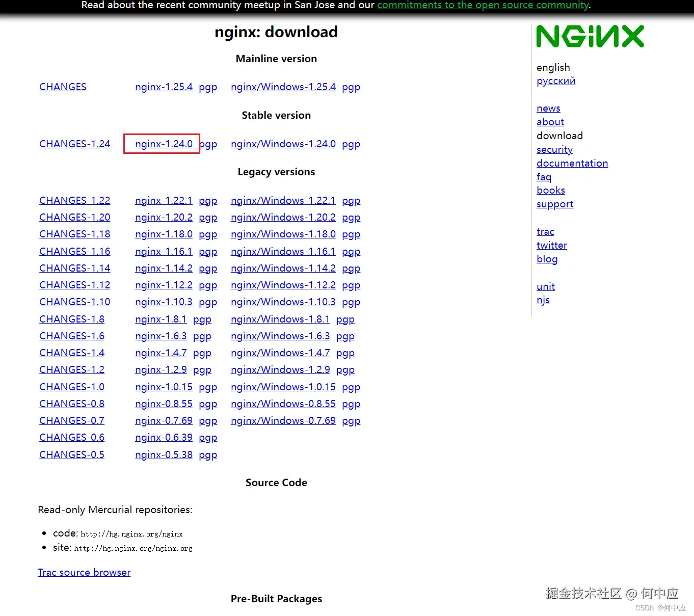Image resolution: width=694 pixels, height=616 pixels.
Task: Download nginx-1.10.3 source
Action: click(164, 302)
